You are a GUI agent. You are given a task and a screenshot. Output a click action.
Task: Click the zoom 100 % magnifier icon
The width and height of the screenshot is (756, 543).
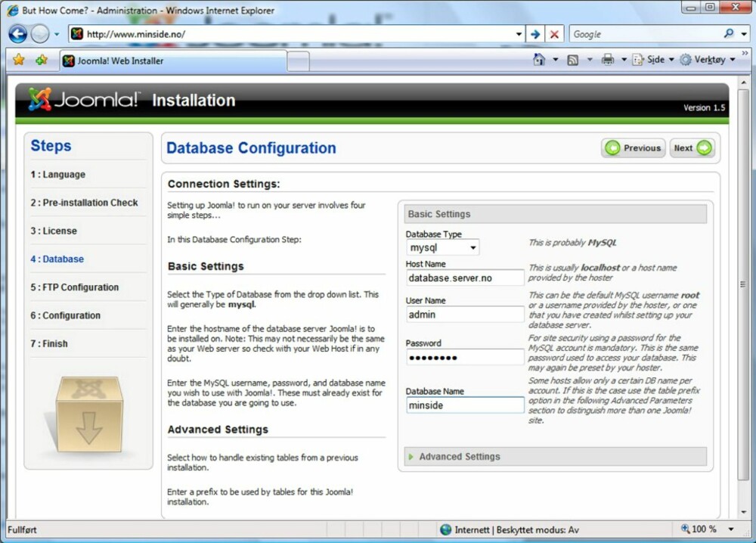point(685,529)
